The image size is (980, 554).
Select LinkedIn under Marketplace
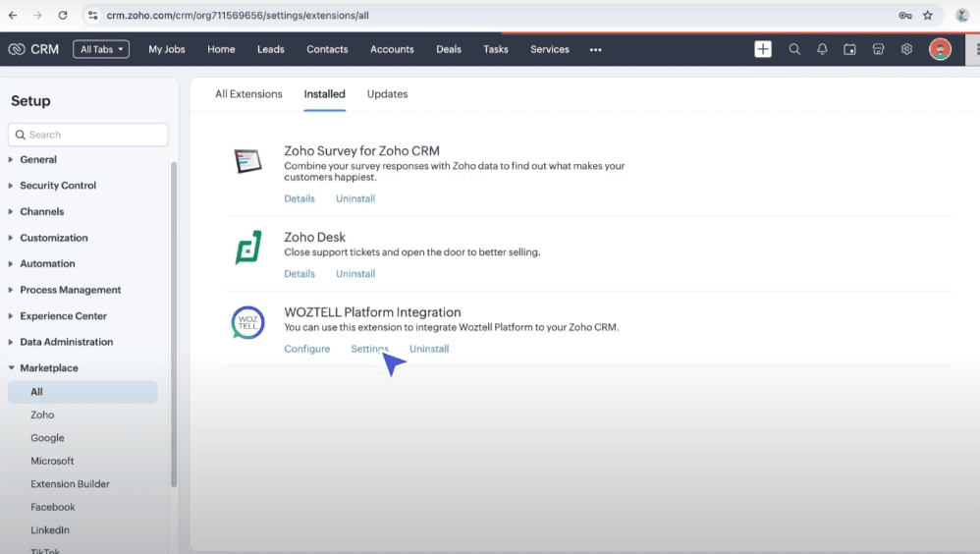50,530
